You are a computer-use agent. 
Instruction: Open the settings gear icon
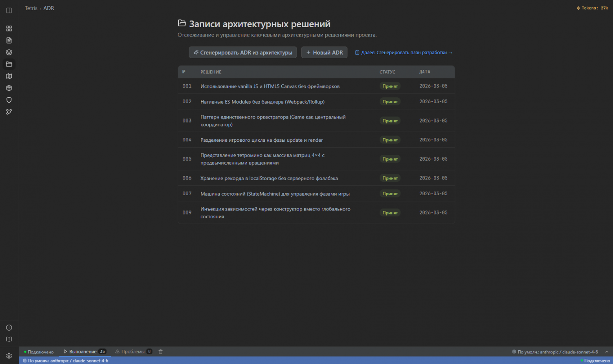[9, 356]
